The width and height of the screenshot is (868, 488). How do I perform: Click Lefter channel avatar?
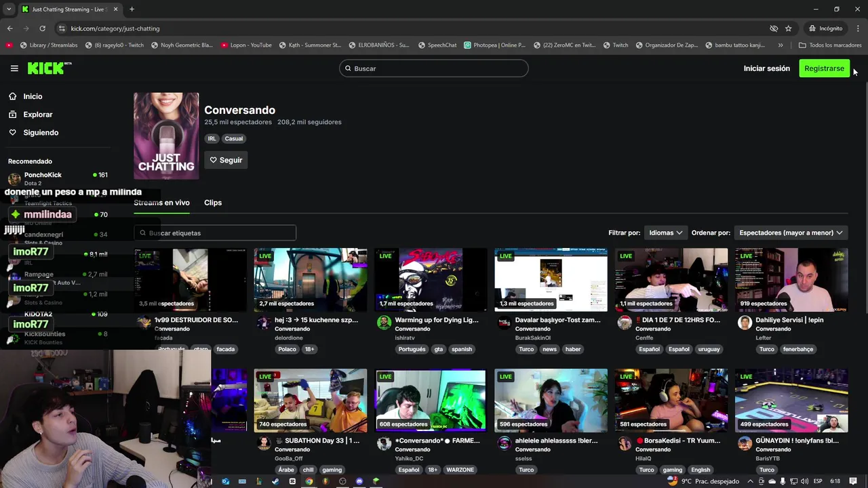745,323
